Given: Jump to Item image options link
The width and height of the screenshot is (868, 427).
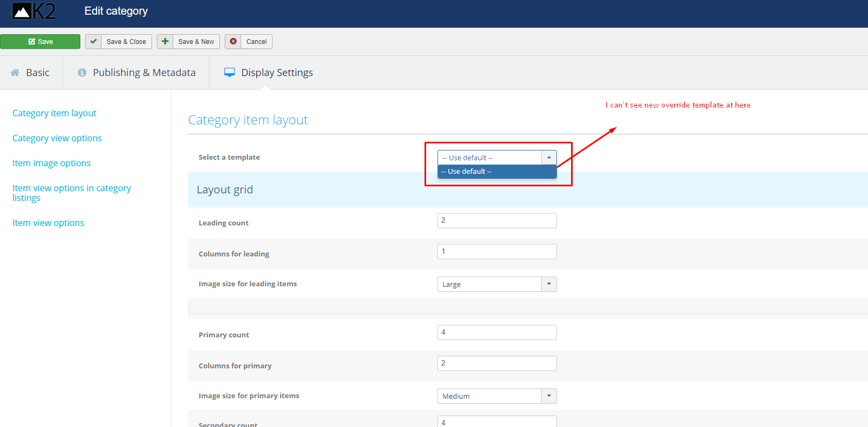Looking at the screenshot, I should [52, 163].
